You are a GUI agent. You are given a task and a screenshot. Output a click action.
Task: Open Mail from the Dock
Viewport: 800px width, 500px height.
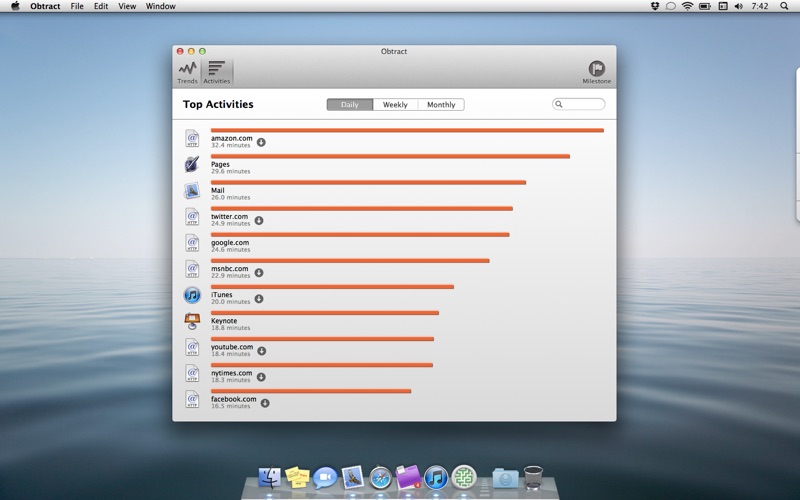pyautogui.click(x=353, y=478)
